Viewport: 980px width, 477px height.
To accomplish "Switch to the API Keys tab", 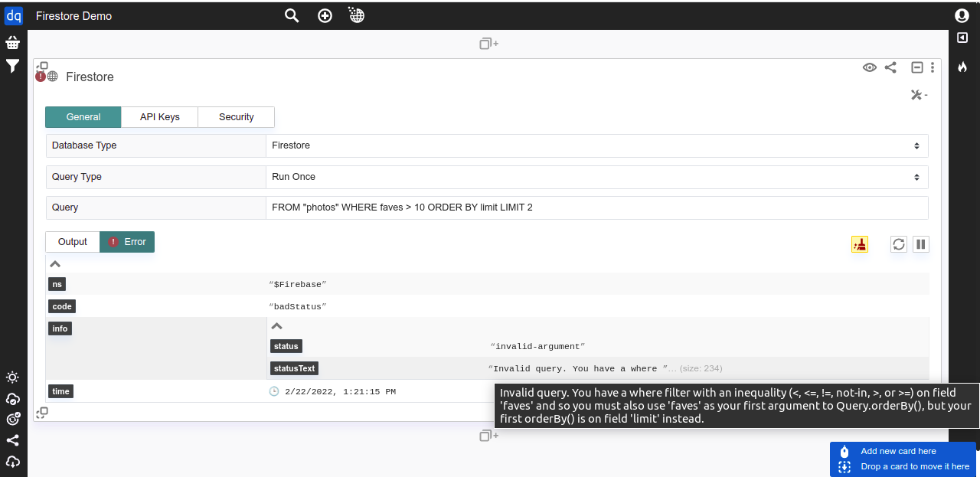I will click(160, 117).
